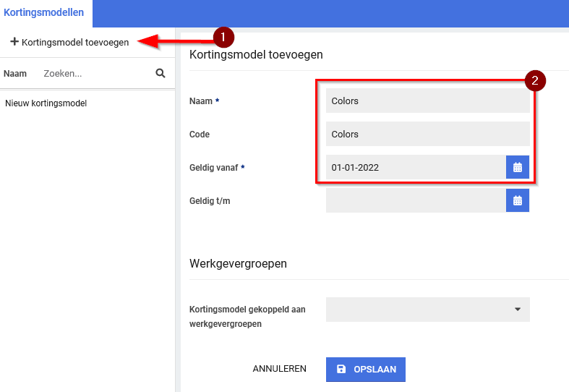Click the Code input field
This screenshot has width=569, height=392.
point(427,135)
